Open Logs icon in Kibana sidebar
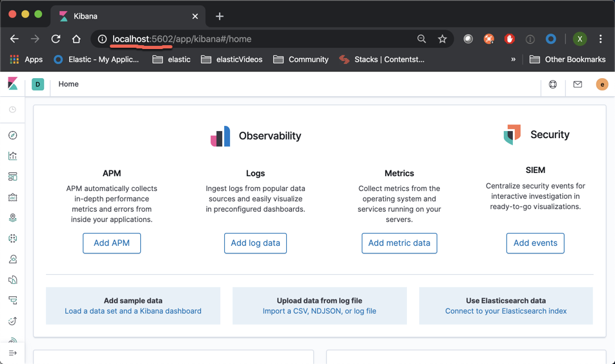Screen dimensions: 615x364 (x=12, y=279)
